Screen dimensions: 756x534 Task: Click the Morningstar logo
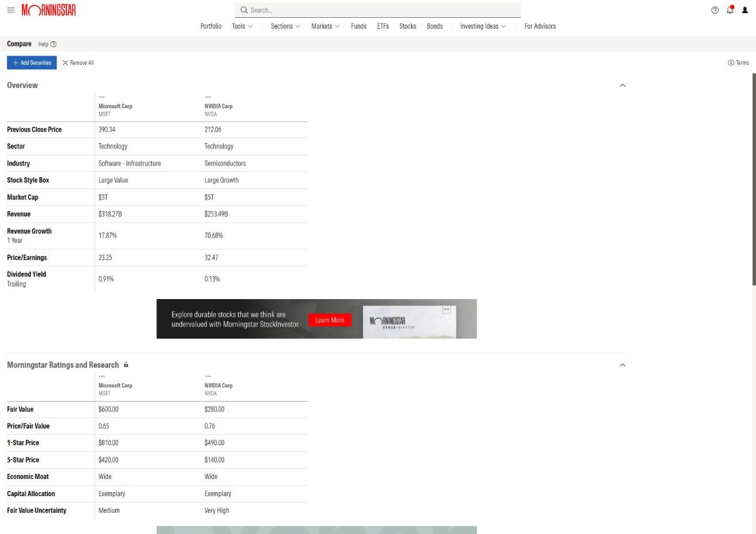pos(49,10)
